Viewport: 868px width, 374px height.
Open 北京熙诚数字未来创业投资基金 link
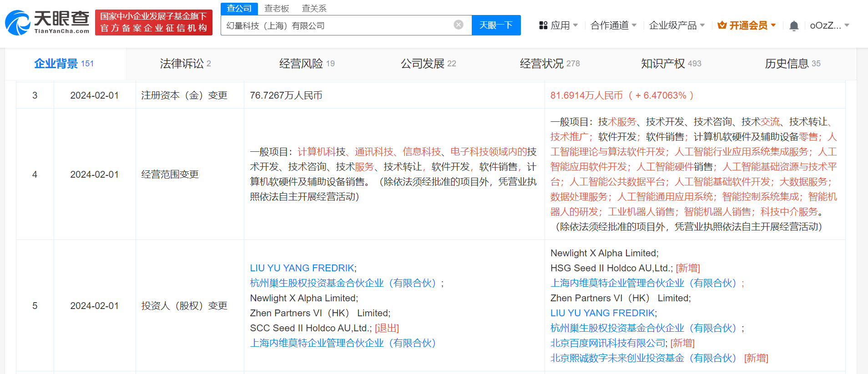click(644, 358)
